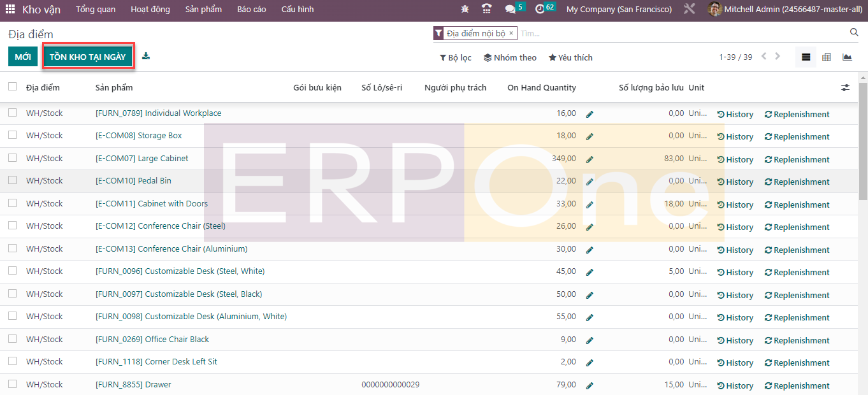Screen dimensions: 868x395
Task: Open the activities clock icon with badge 62
Action: point(540,10)
